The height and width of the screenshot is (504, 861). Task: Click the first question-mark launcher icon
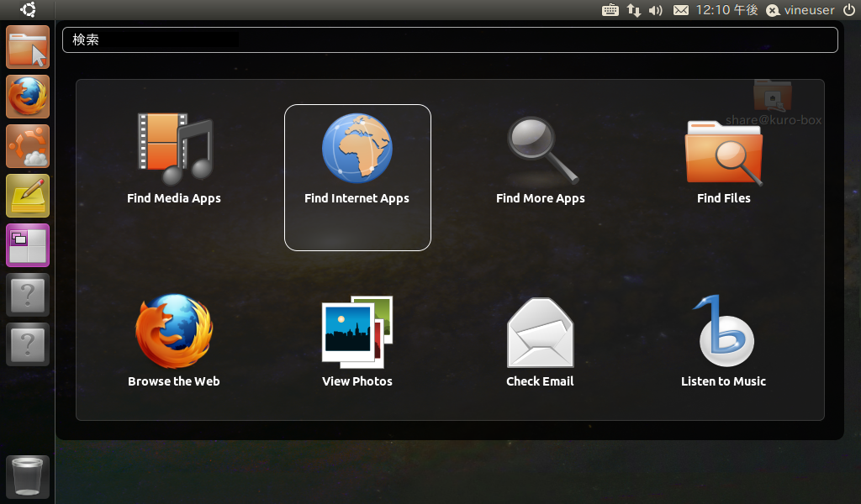[28, 295]
